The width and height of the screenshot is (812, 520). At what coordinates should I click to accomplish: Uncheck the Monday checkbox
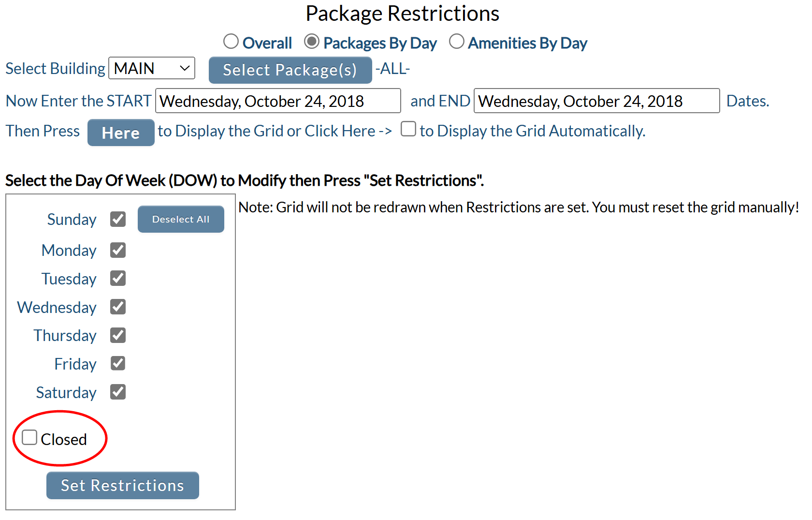118,250
